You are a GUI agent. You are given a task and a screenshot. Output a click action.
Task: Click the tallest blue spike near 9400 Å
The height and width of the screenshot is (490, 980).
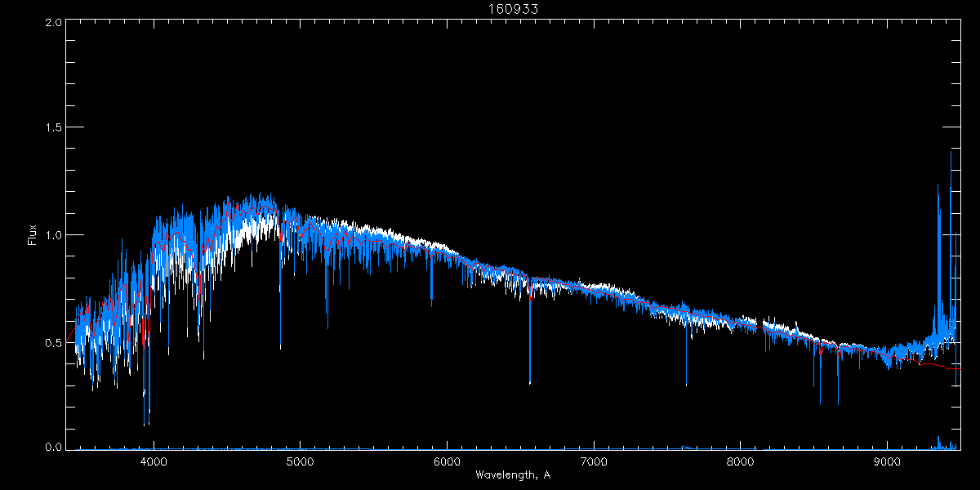tap(951, 155)
